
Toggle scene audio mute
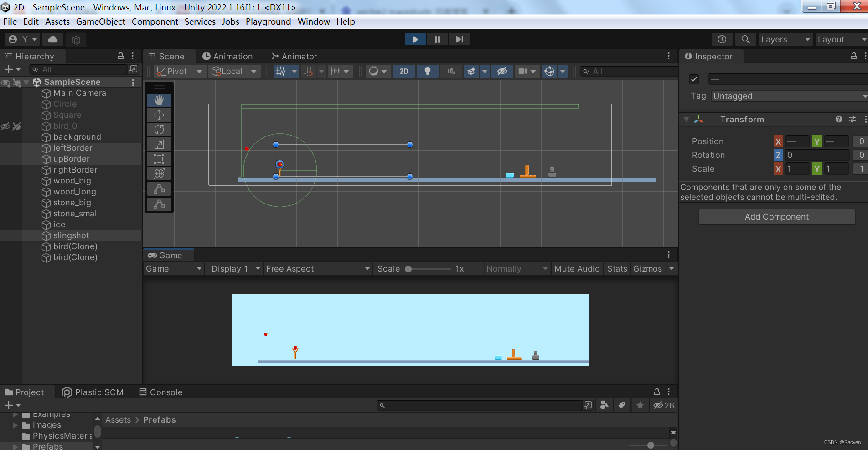(451, 71)
